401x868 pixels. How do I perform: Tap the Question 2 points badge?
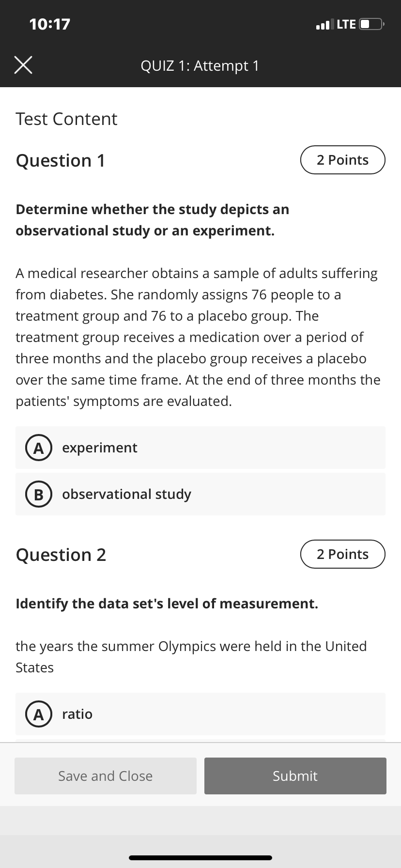click(343, 554)
